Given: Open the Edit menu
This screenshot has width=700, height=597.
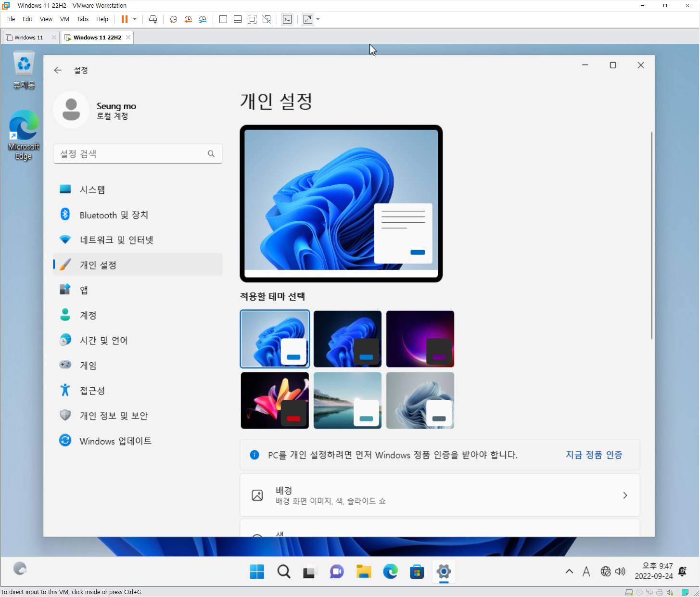Looking at the screenshot, I should tap(27, 19).
